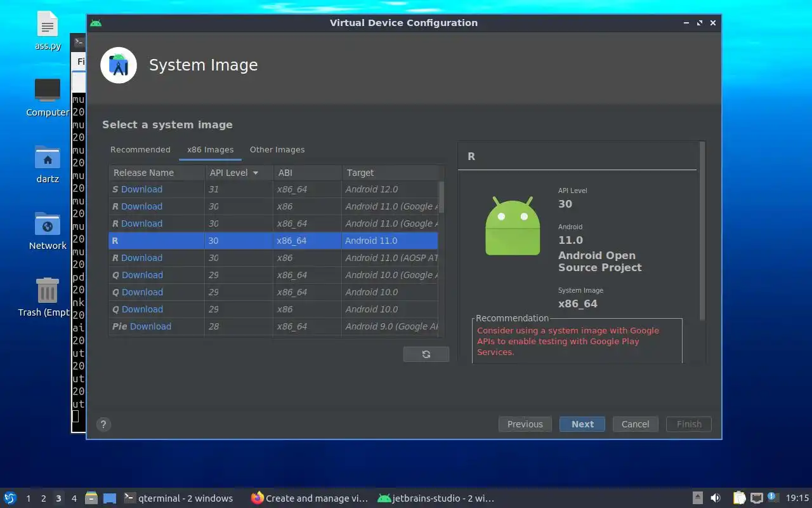Viewport: 812px width, 508px height.
Task: Select the highlighted R Android 11.0 row
Action: 273,241
